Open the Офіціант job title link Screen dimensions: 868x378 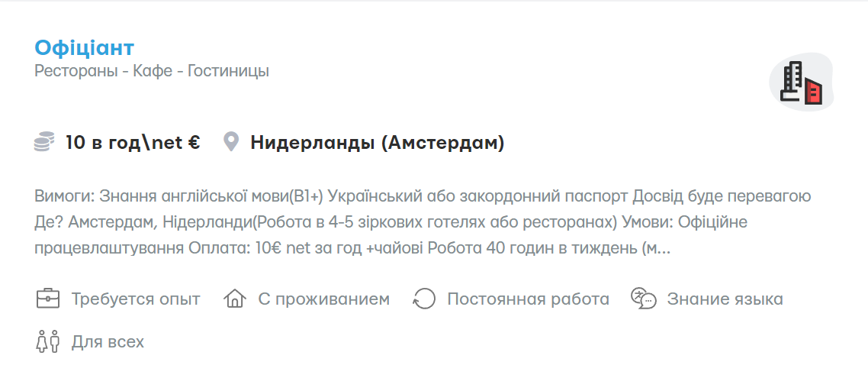pyautogui.click(x=84, y=47)
